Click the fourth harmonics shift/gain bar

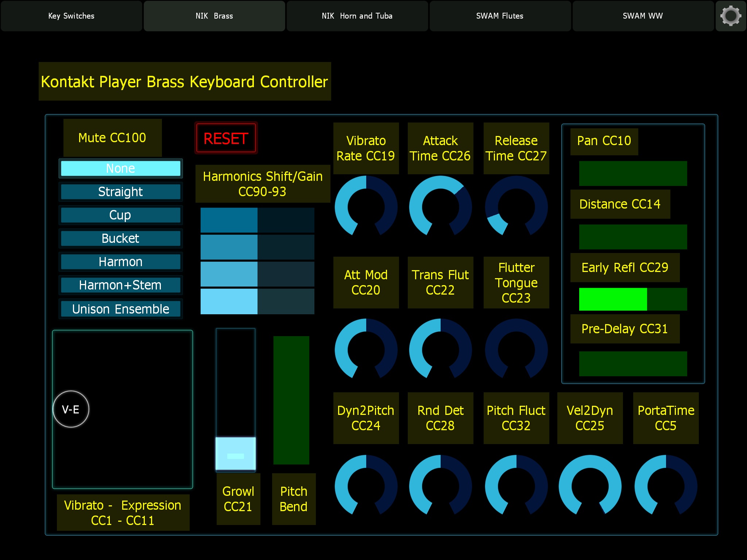click(x=258, y=302)
